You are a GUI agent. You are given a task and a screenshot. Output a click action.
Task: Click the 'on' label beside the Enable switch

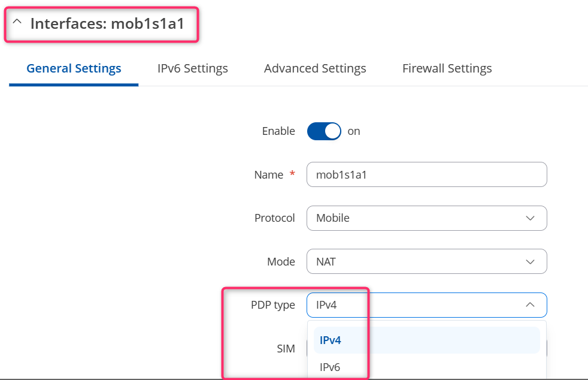tap(354, 131)
